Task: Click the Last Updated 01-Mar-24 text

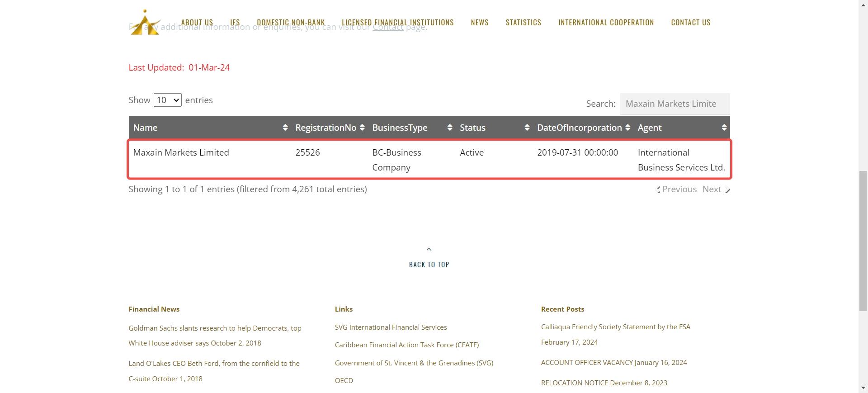Action: coord(179,67)
